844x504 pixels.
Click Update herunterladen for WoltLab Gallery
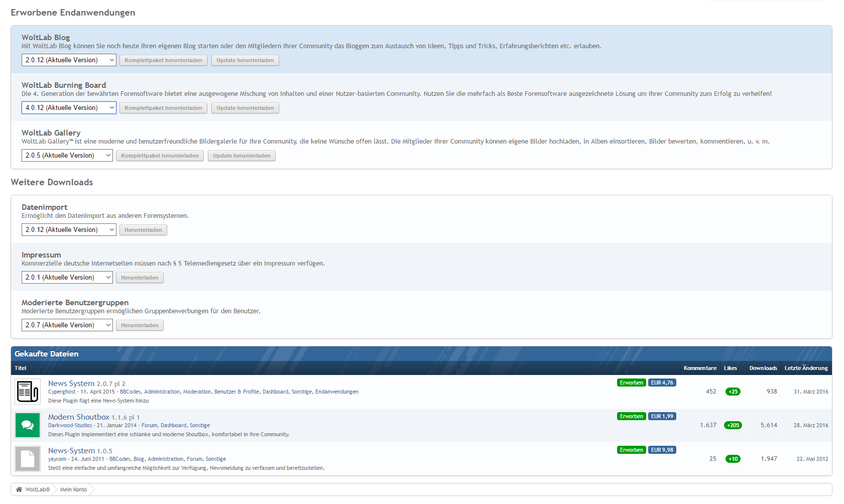click(242, 156)
